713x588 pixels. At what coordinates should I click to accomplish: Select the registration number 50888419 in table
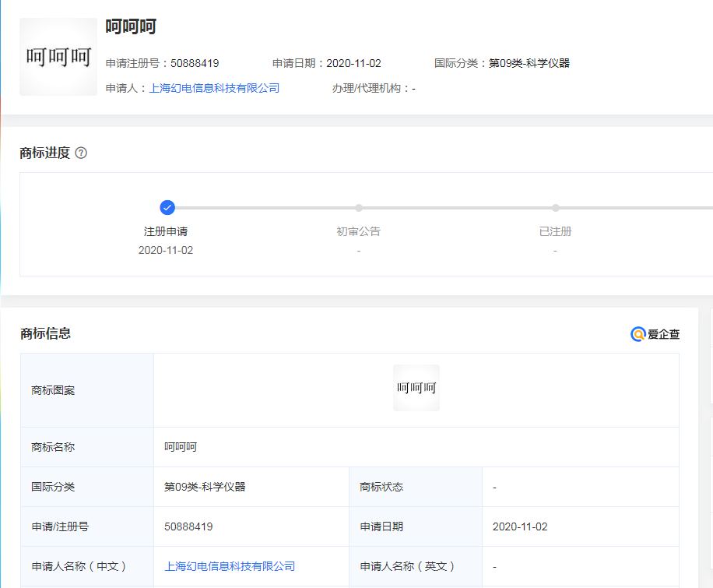tap(189, 527)
